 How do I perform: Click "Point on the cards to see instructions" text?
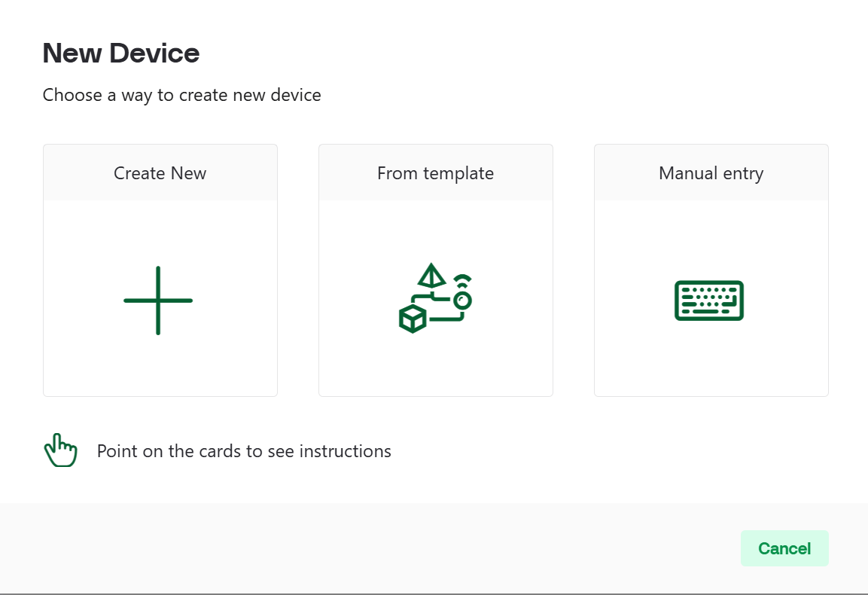(244, 451)
